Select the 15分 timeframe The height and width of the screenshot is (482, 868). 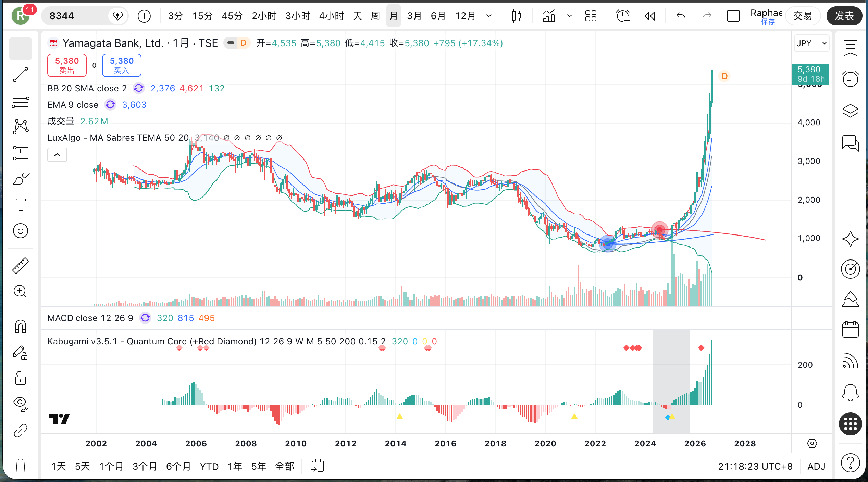202,16
